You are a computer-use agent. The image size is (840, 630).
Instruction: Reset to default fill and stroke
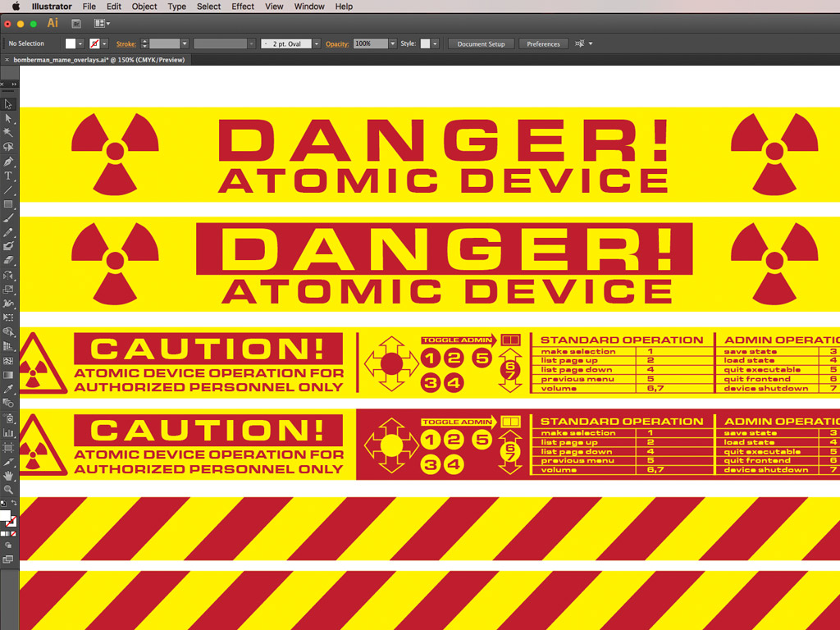(3, 504)
